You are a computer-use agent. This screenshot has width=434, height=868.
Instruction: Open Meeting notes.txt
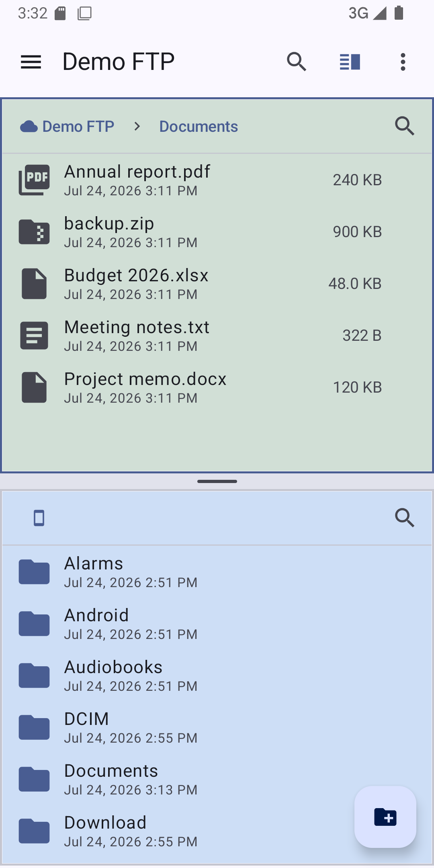point(217,336)
